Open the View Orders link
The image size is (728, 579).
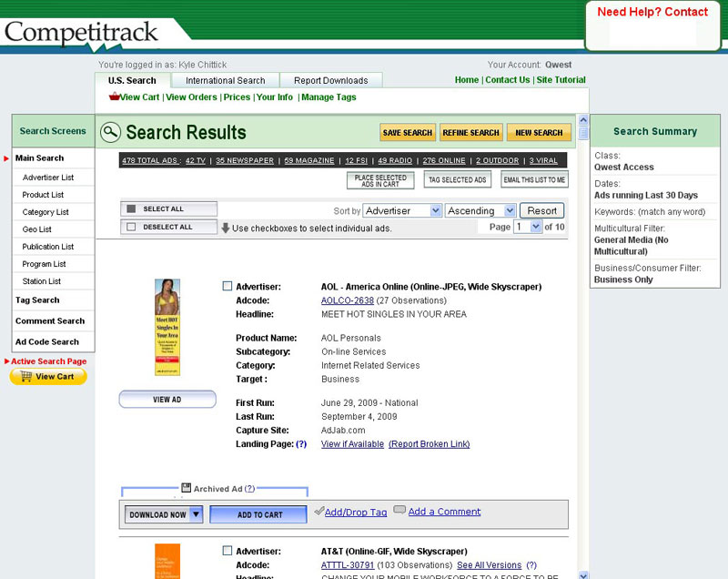[191, 97]
